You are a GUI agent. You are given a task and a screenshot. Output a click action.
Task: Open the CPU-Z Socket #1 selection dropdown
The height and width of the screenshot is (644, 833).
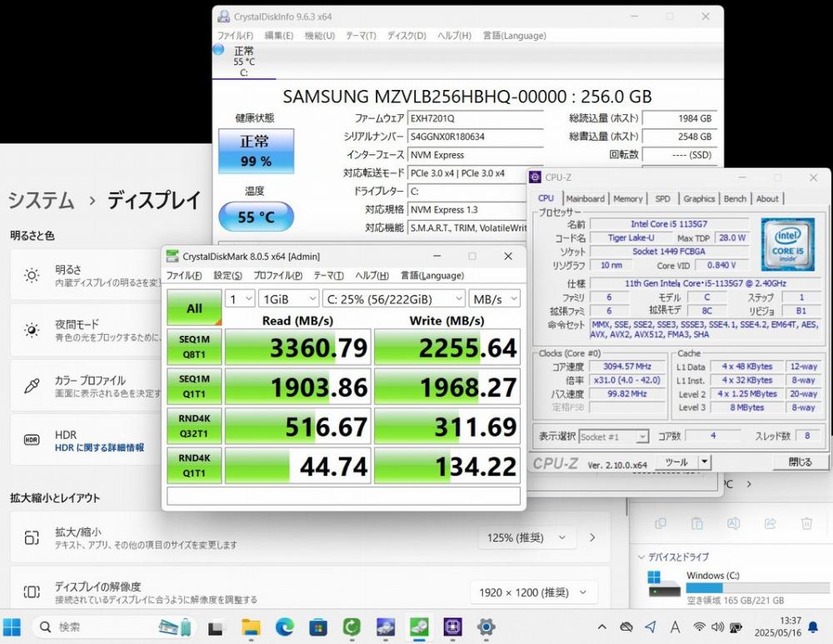click(x=614, y=437)
